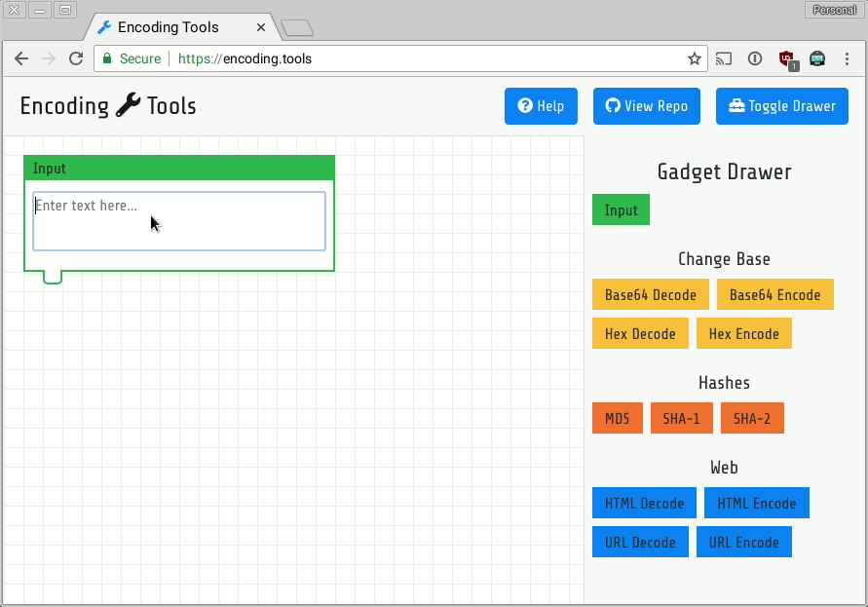Toggle the Gadget Drawer
This screenshot has width=868, height=607.
click(781, 106)
